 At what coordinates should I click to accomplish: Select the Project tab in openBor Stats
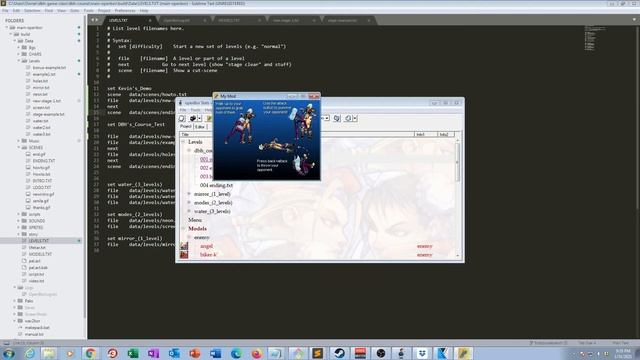[x=186, y=127]
